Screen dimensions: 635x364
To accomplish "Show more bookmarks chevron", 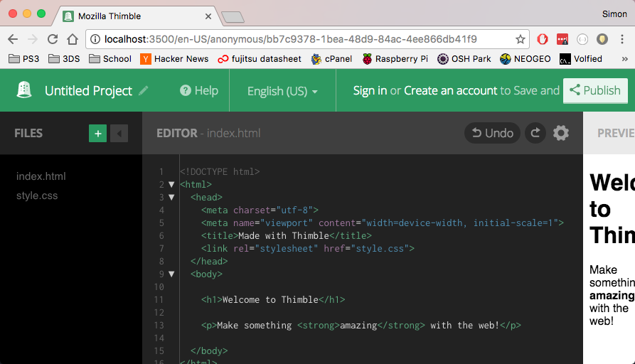I will coord(625,59).
